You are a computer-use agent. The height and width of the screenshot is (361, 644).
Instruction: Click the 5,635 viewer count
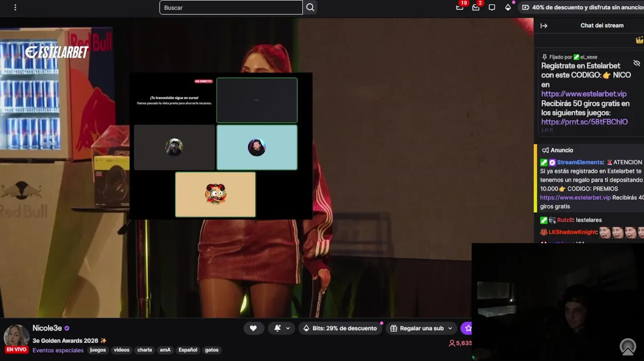(x=460, y=343)
